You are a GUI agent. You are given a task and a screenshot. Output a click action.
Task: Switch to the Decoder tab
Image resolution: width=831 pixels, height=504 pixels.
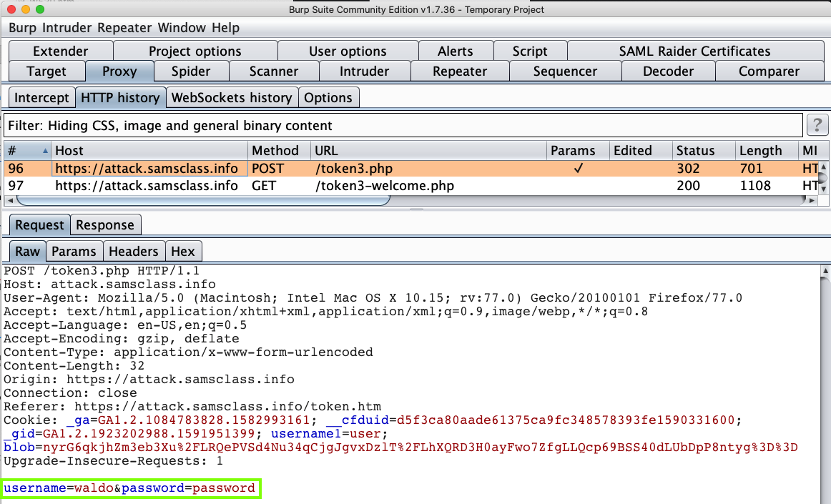[x=668, y=71]
